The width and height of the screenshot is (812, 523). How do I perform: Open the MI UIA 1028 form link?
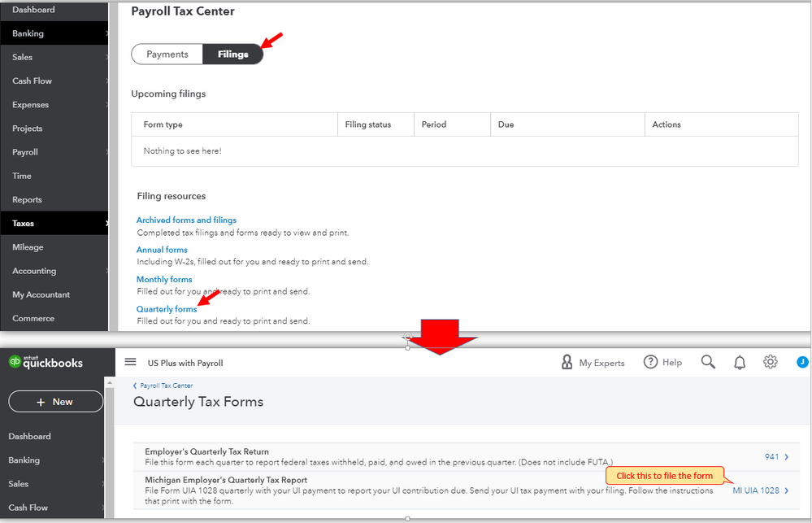click(x=756, y=490)
